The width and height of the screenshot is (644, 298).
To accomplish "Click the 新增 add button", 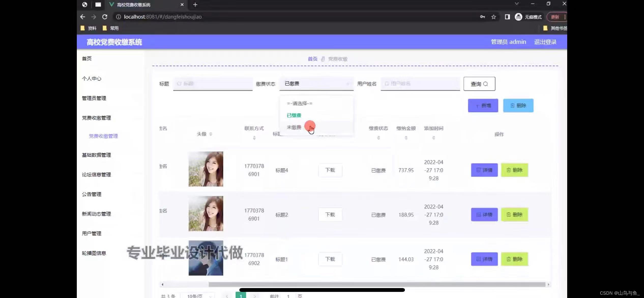I will coord(483,105).
